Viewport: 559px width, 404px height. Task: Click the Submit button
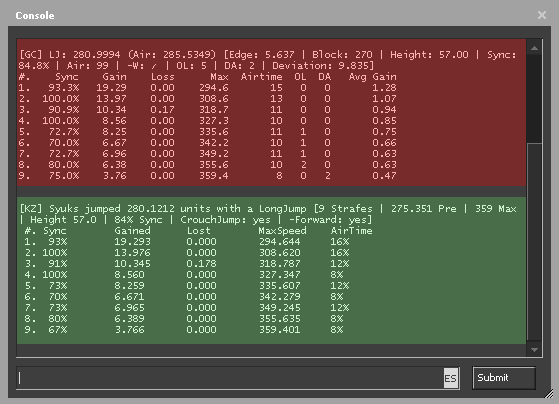tap(504, 378)
